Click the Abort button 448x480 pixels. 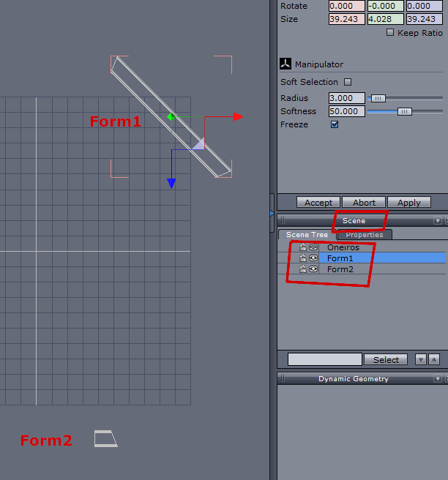[364, 203]
